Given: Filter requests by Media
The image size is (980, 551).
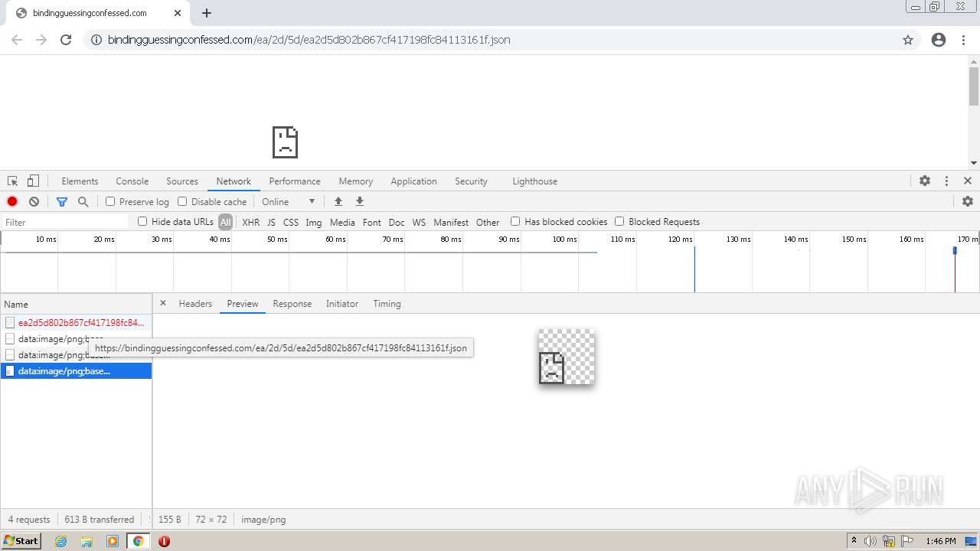Looking at the screenshot, I should click(342, 222).
